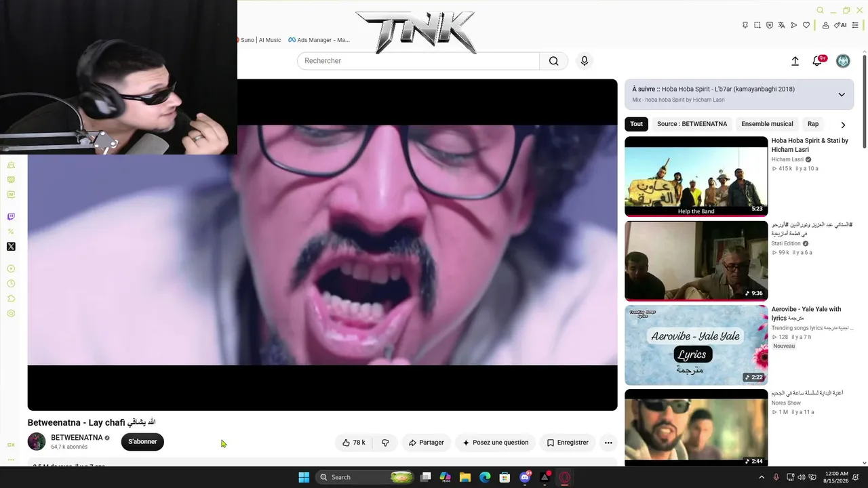Open the browser AI assistant button
Screen dimensions: 868x488
coord(841,25)
